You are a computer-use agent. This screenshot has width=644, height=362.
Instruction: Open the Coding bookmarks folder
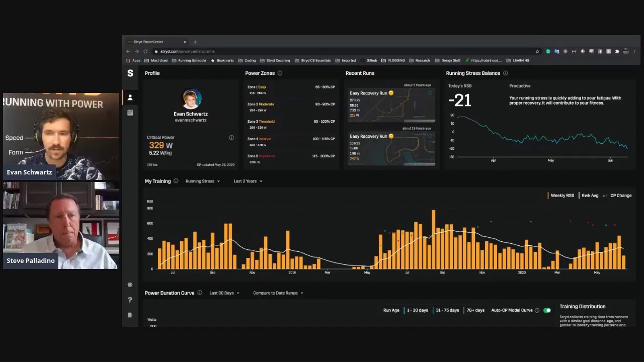coord(247,60)
